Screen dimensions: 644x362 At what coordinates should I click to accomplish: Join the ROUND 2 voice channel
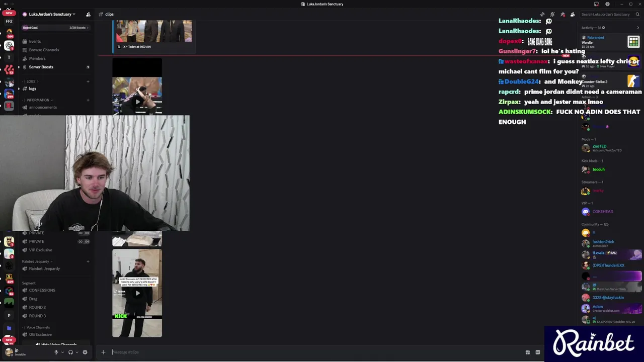[55, 307]
